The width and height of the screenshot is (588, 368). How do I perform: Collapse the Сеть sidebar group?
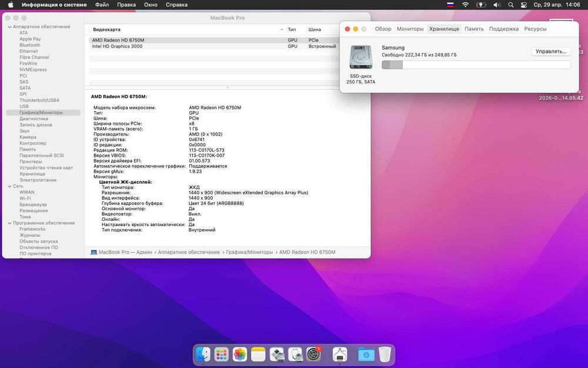pos(9,186)
